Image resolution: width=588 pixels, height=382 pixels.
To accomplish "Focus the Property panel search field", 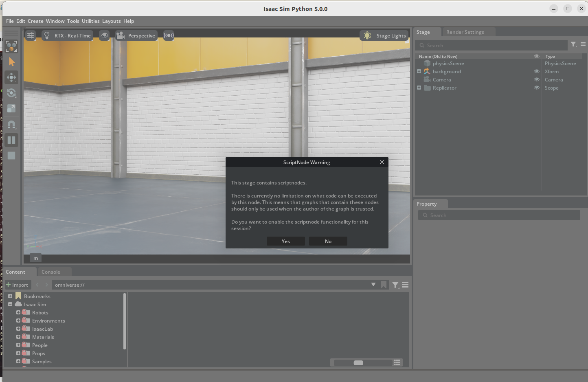I will [x=499, y=215].
